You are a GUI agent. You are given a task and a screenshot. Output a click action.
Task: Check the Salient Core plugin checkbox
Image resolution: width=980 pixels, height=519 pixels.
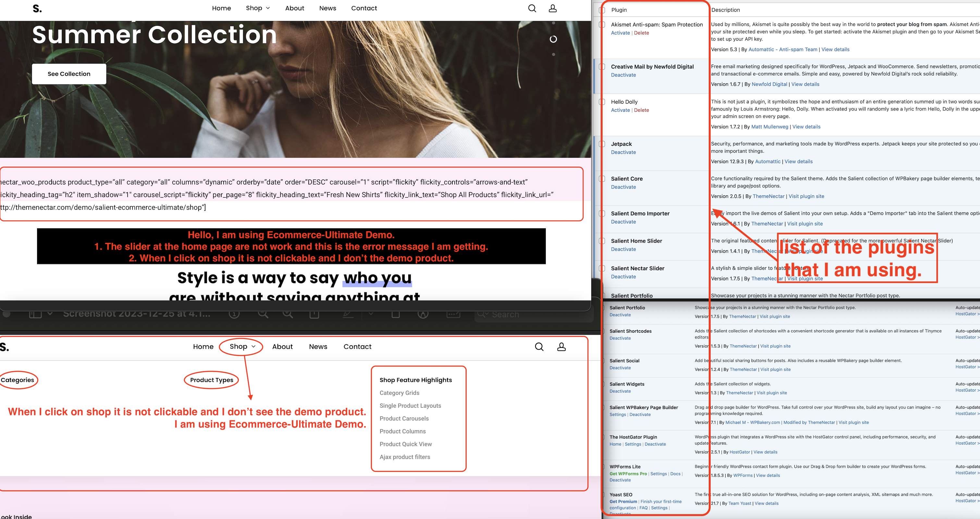click(602, 179)
